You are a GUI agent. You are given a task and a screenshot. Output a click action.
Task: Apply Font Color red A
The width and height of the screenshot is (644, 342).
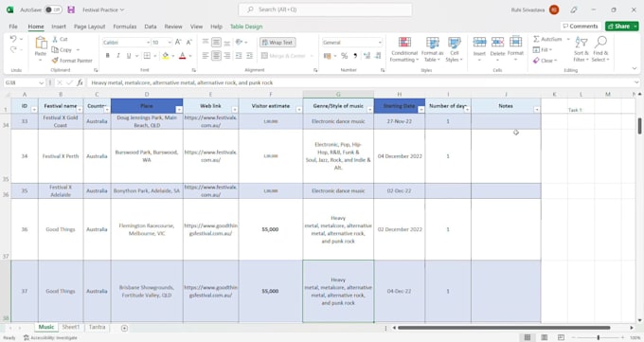coord(183,56)
